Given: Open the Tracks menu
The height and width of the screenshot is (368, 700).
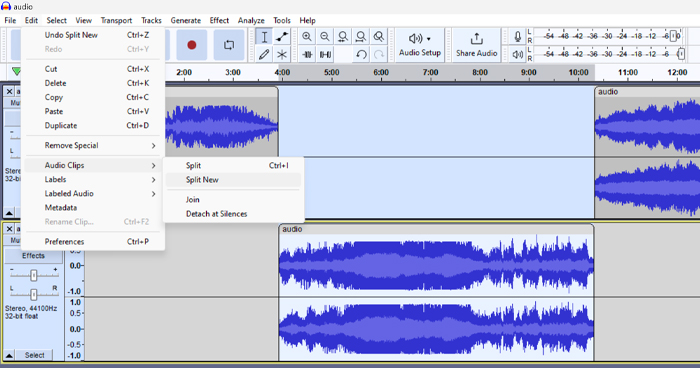Looking at the screenshot, I should tap(151, 21).
